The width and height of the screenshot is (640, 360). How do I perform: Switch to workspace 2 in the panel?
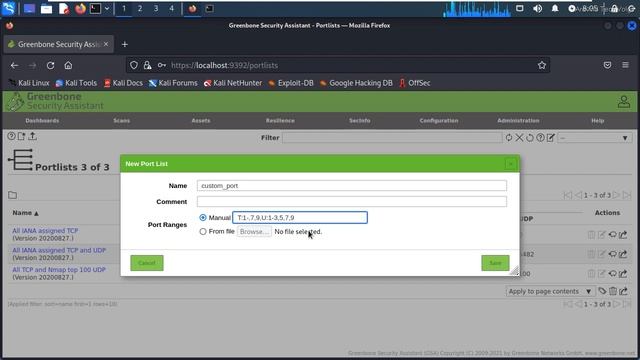pos(140,9)
